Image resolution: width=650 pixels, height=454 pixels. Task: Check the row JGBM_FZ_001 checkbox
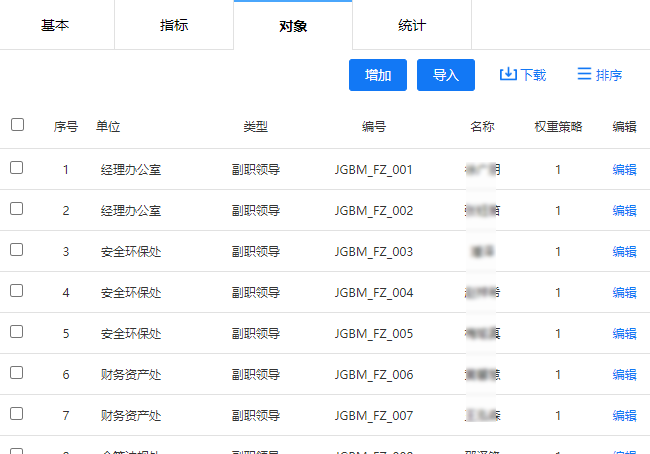[x=17, y=168]
